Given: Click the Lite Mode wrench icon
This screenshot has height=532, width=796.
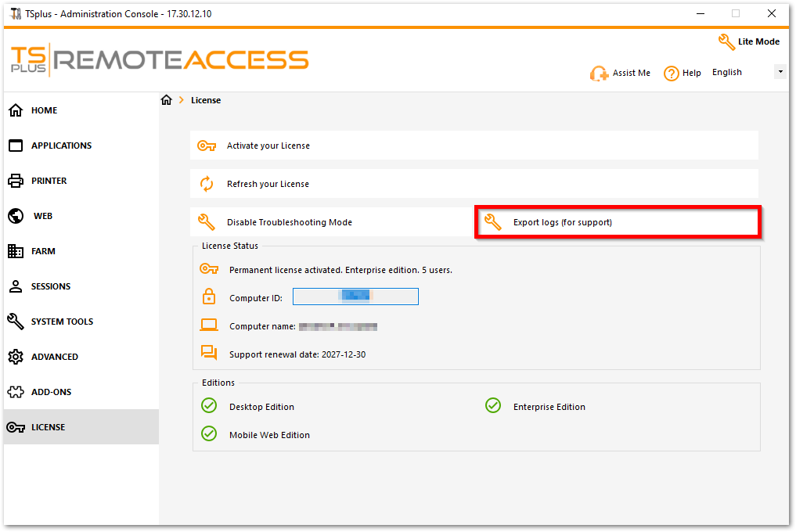Looking at the screenshot, I should (x=726, y=41).
